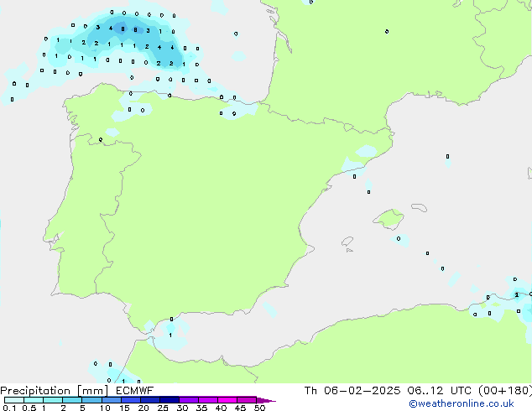
Task: Click the '0.1' legend scale label
Action: [x=9, y=408]
